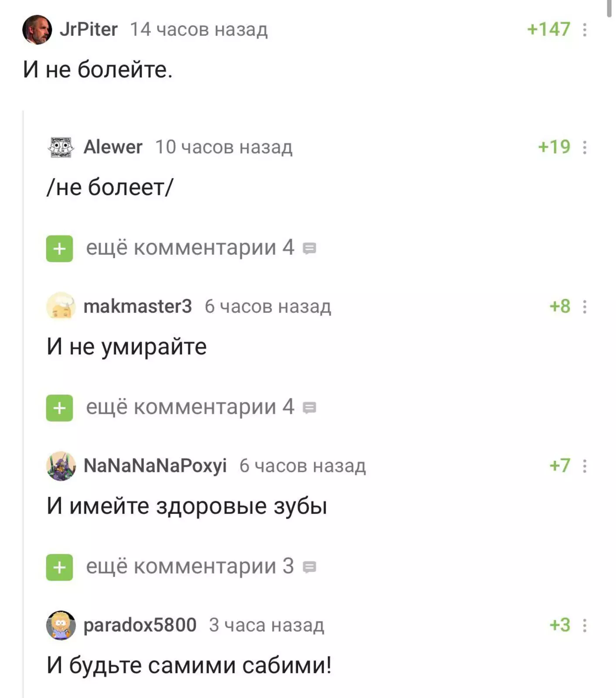Click NaNaNaNaPoxyi's avatar
Image resolution: width=616 pixels, height=698 pixels.
61,466
